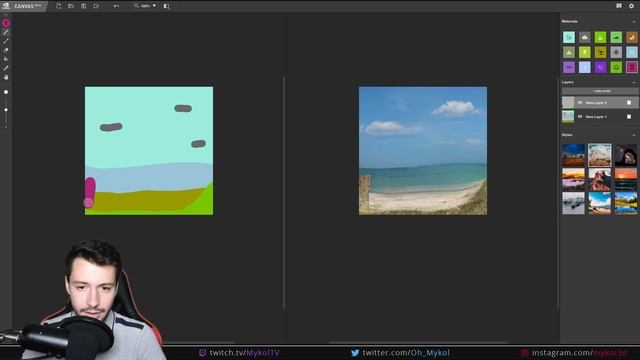Apply the blue night sky desert style
The width and height of the screenshot is (640, 360).
[573, 155]
